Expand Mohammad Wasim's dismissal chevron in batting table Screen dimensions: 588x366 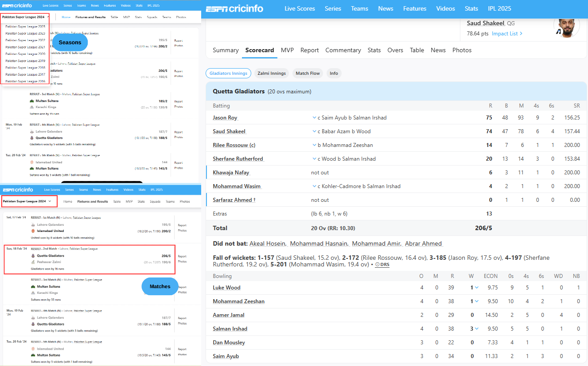(x=314, y=186)
